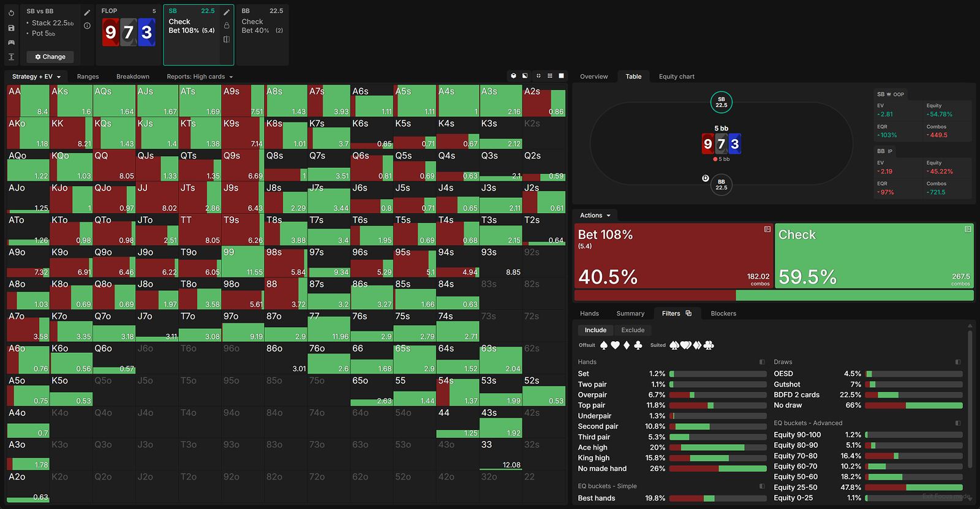Switch to the Equity chart tab

tap(676, 77)
